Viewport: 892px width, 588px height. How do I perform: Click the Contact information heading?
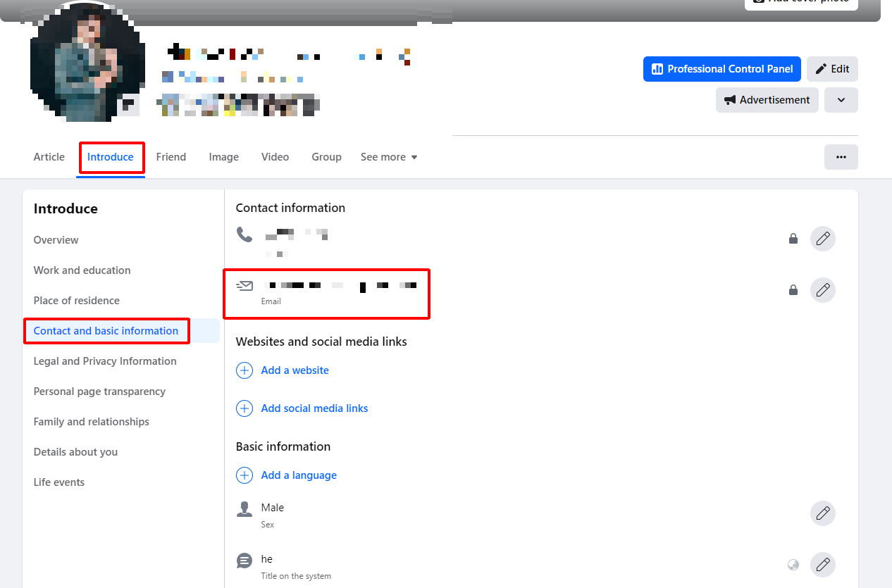(x=291, y=208)
